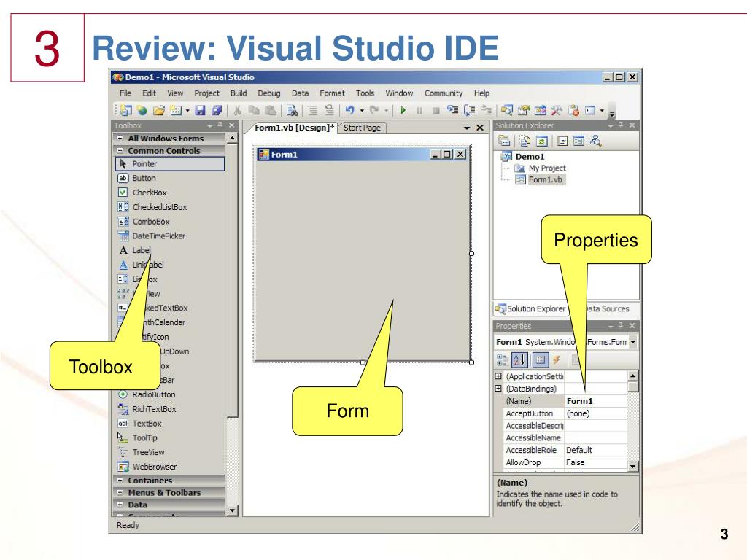Image resolution: width=747 pixels, height=560 pixels.
Task: Open the document tab list dropdown arrow
Action: tap(467, 128)
